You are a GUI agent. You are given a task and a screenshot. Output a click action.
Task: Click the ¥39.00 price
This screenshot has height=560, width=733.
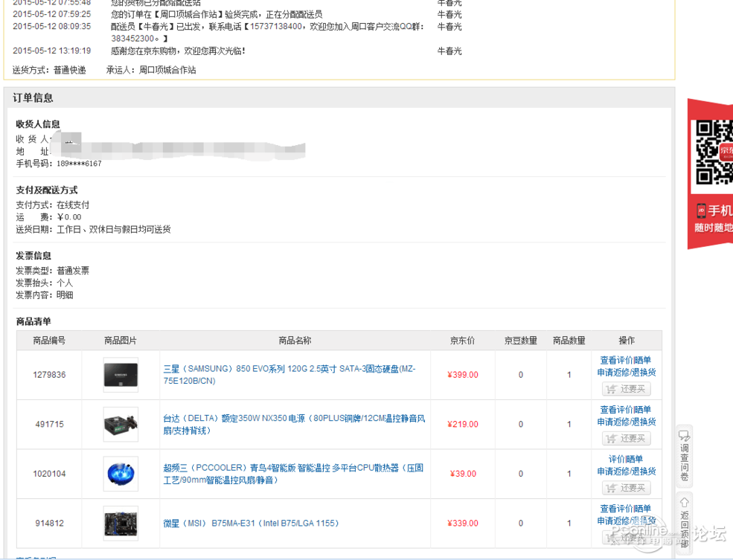point(463,474)
